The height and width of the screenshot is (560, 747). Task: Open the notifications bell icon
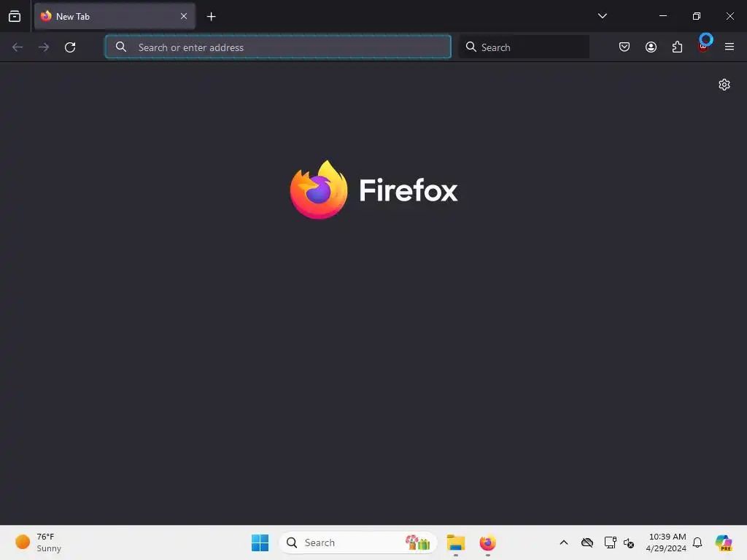click(x=697, y=542)
